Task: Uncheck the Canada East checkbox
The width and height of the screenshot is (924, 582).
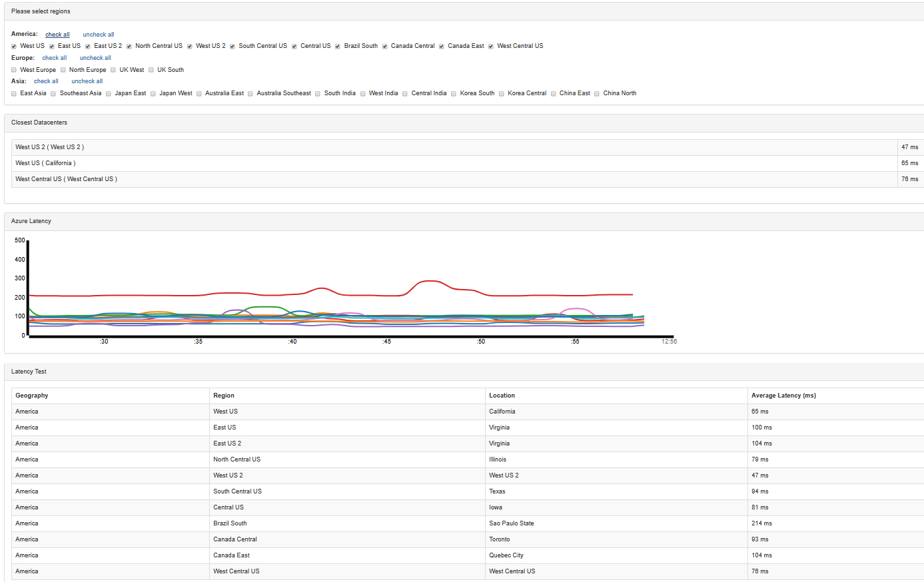Action: 441,47
